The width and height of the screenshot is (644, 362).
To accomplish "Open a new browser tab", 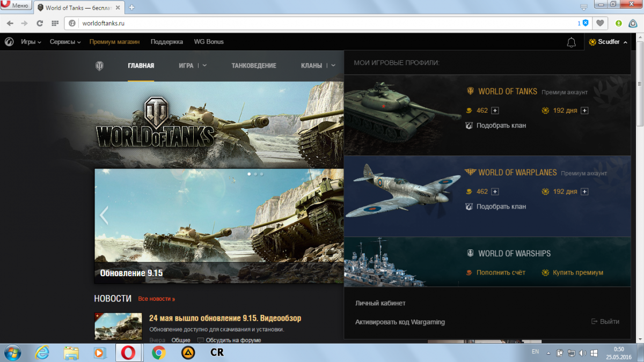I will [x=131, y=8].
